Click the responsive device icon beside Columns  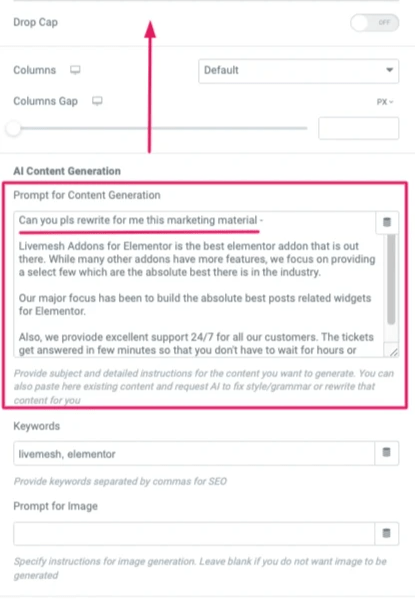[x=75, y=70]
